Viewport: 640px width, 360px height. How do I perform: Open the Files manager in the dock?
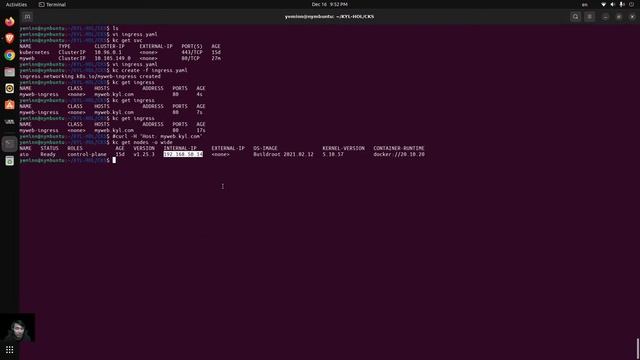tap(9, 72)
